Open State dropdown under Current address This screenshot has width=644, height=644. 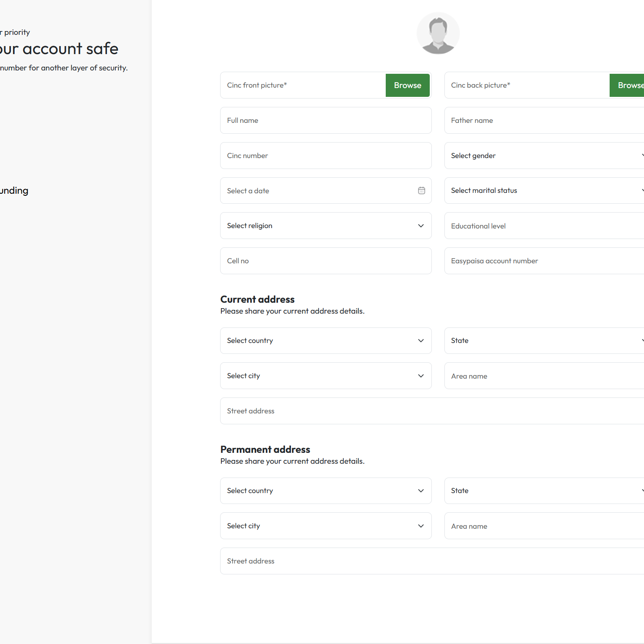[x=544, y=340]
